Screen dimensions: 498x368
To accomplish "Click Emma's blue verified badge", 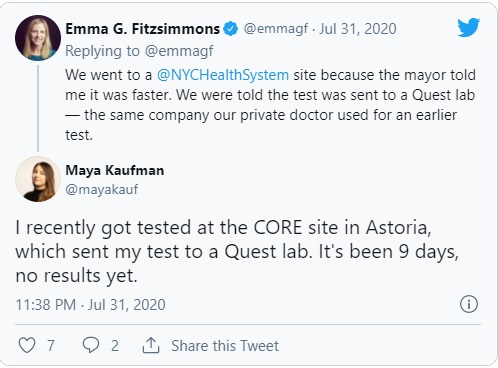I will (x=230, y=29).
